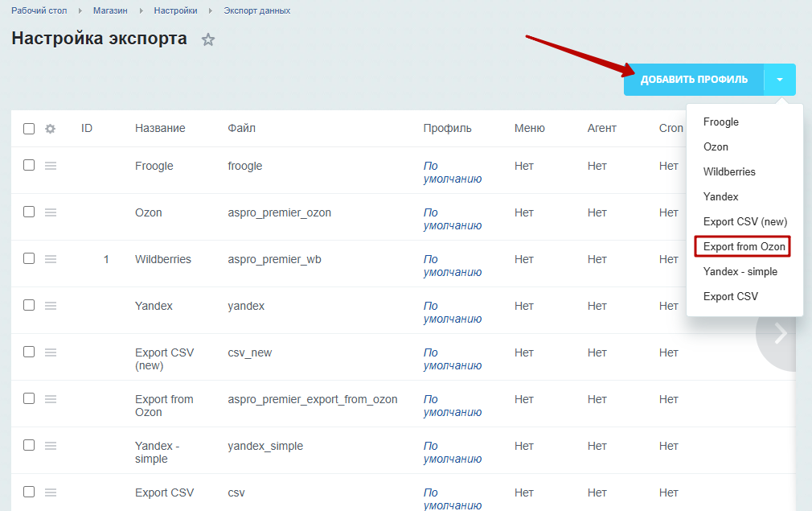Viewport: 812px width, 511px height.
Task: Sort by the Агент column header
Action: tap(601, 128)
